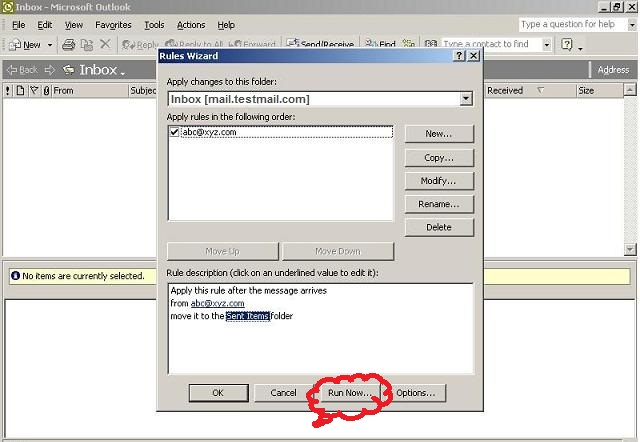Open the help question dropdown arrow
Image resolution: width=640 pixels, height=442 pixels.
[632, 25]
